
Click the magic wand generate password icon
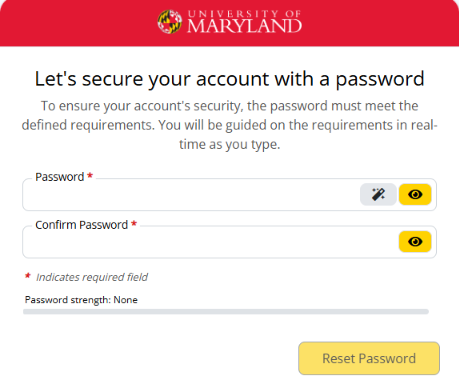tap(378, 194)
